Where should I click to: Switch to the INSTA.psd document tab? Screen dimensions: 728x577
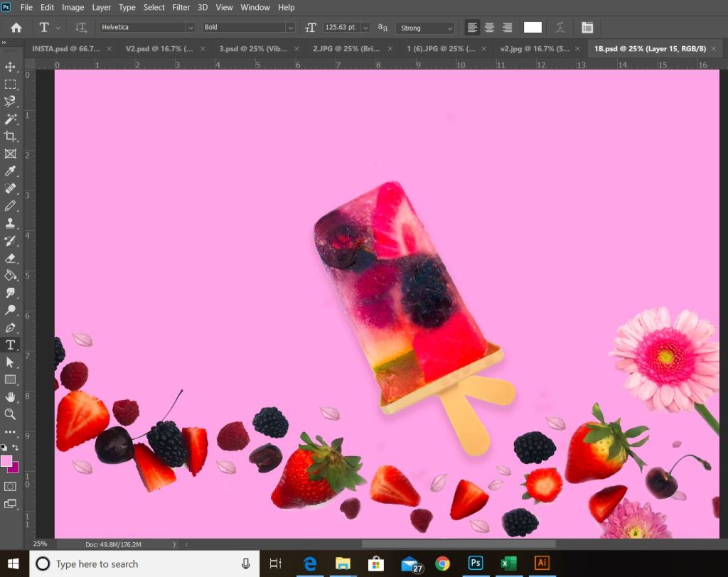[65, 48]
